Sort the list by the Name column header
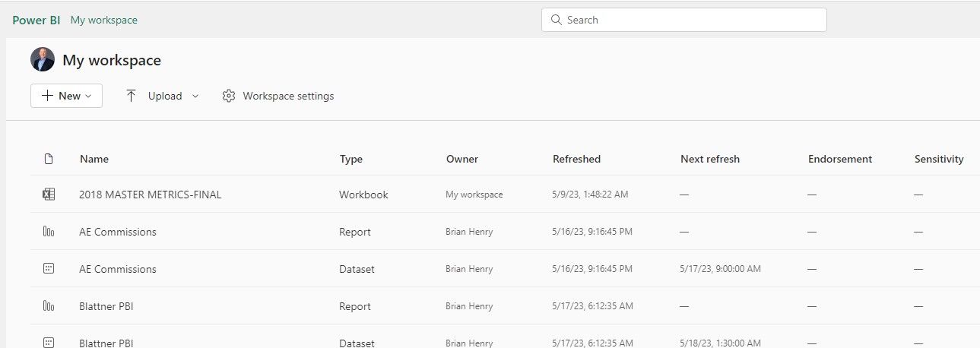This screenshot has height=348, width=980. coord(94,159)
